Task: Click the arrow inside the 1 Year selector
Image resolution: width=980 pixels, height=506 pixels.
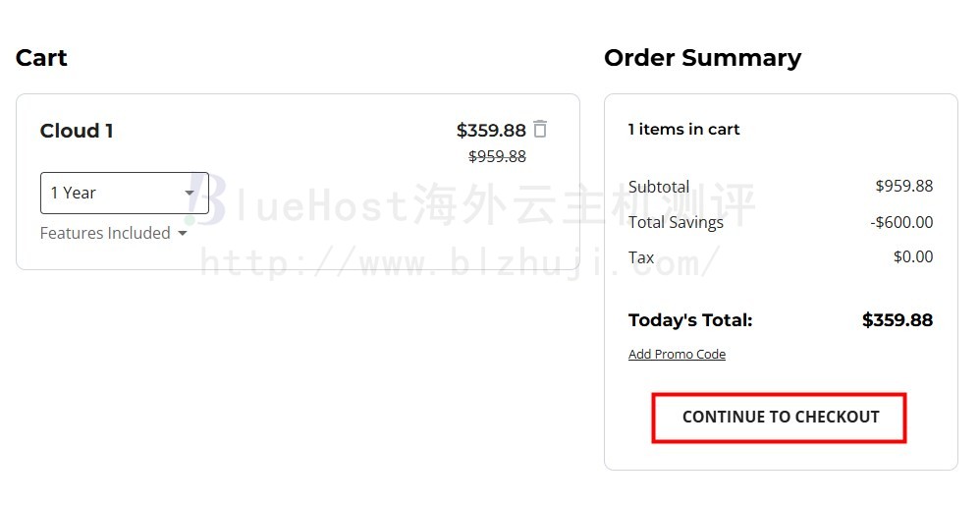Action: point(190,193)
